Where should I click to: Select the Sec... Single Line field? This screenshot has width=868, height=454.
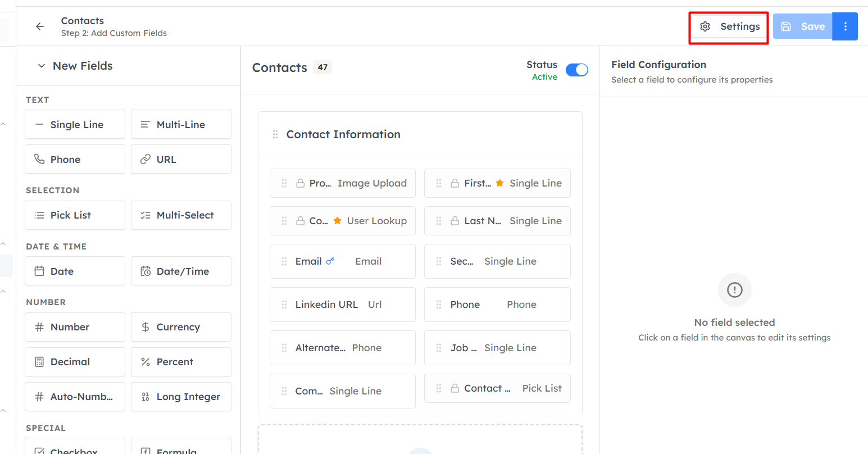497,261
